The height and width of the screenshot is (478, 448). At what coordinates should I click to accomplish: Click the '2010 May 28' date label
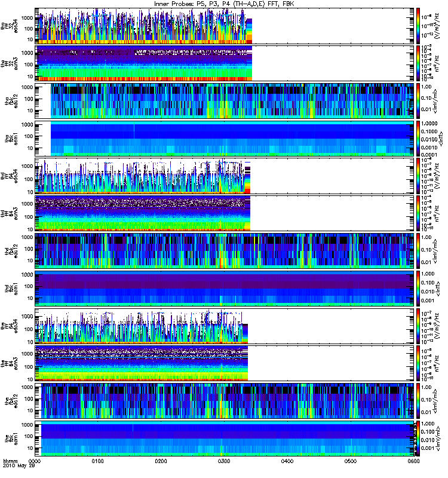coord(19,466)
